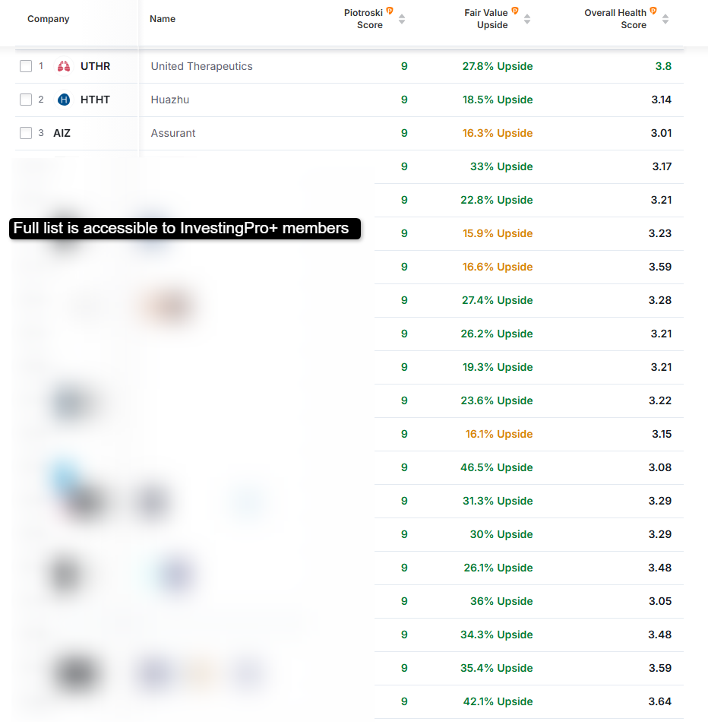Select the 27.8% Upside value for UTHR
Viewport: 708px width, 728px height.
tap(498, 66)
